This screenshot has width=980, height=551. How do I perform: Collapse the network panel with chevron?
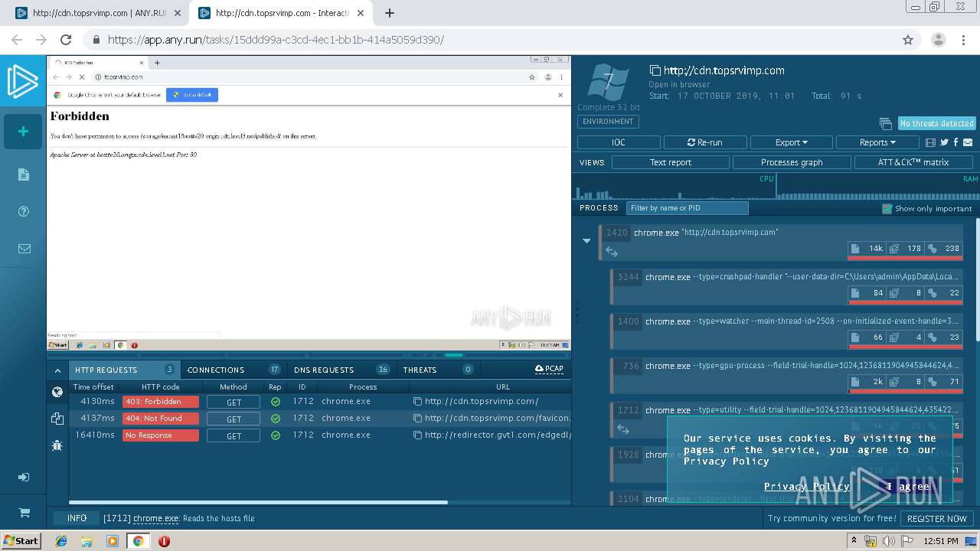(x=57, y=370)
